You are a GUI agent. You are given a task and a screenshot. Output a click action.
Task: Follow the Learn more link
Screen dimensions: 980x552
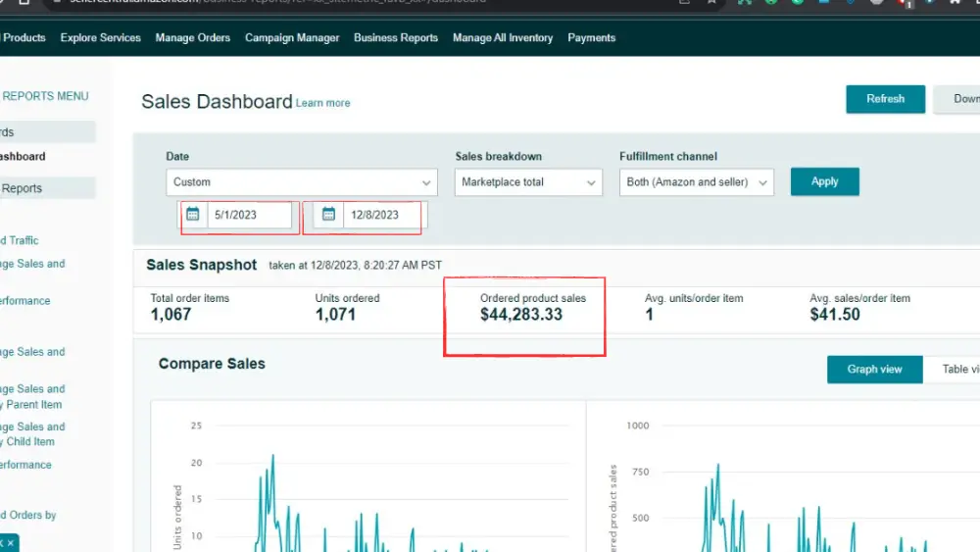coord(322,103)
